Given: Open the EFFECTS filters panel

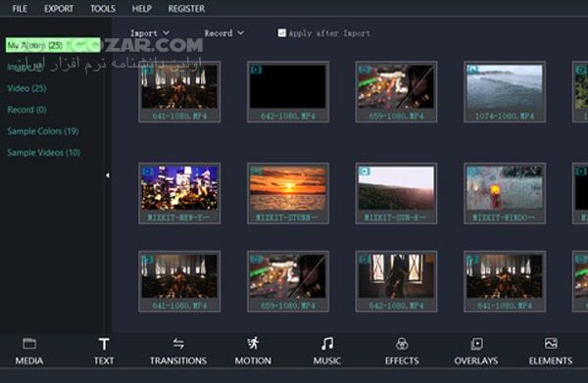Looking at the screenshot, I should [x=402, y=352].
